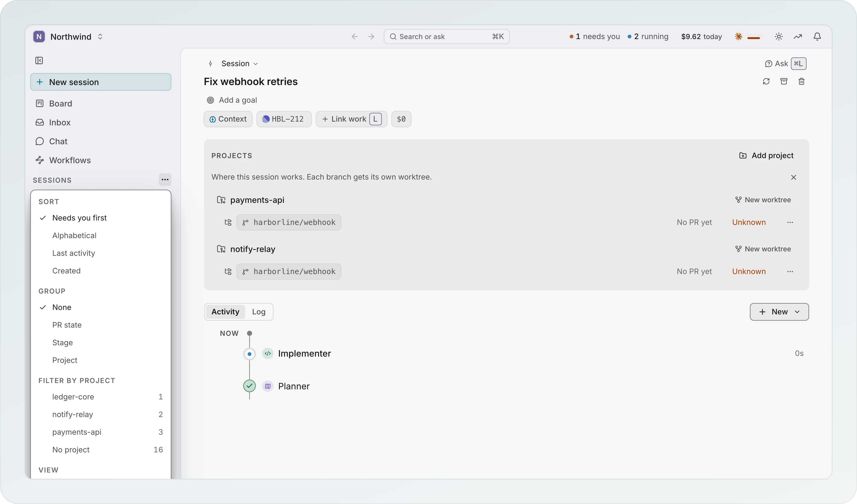Sort sessions by Needs you first
The image size is (857, 504).
point(101,218)
